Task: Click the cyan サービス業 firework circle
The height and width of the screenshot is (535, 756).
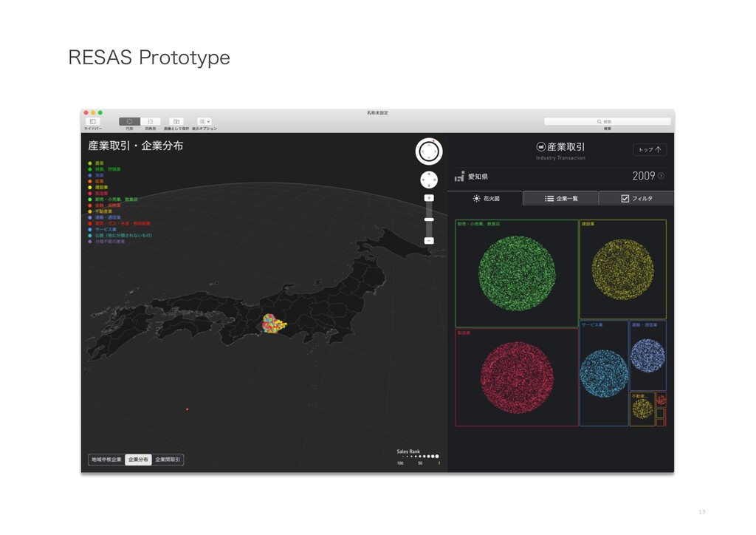Action: tap(604, 373)
